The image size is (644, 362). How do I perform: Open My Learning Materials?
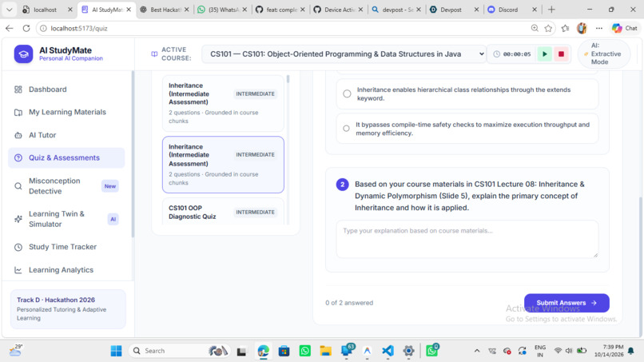coord(66,112)
